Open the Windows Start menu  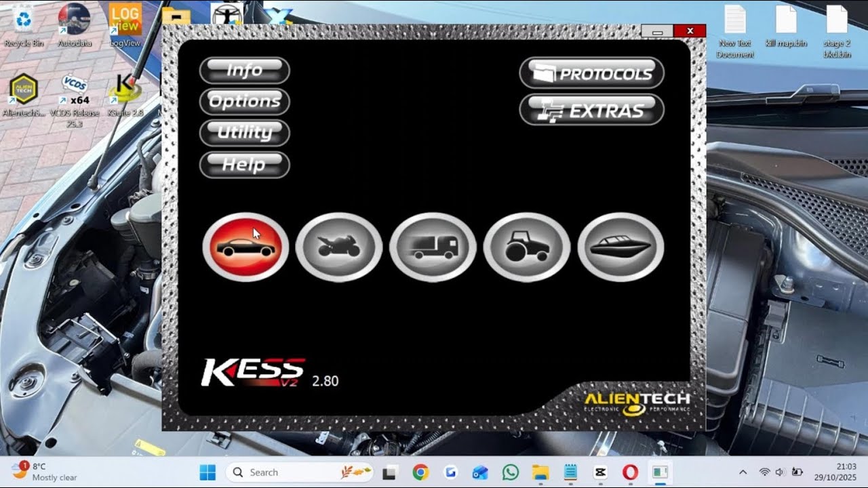[208, 472]
